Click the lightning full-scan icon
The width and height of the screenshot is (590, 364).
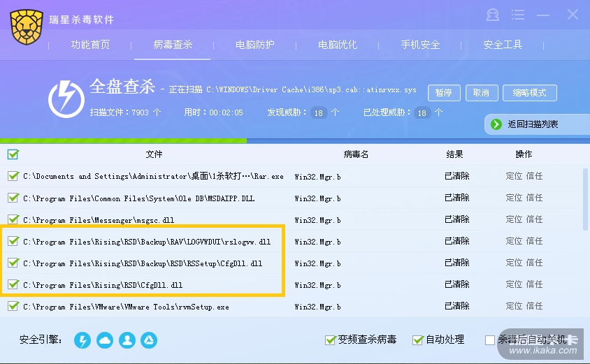tap(66, 99)
